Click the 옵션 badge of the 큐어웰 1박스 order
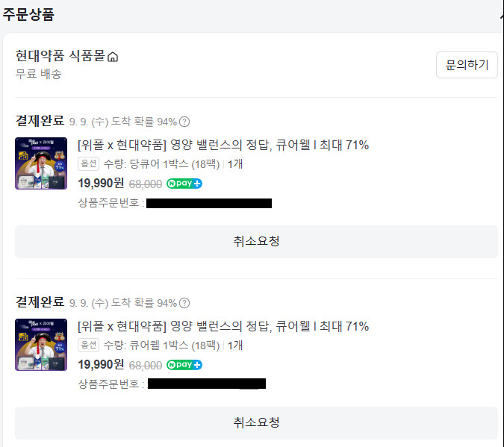The height and width of the screenshot is (447, 504). [88, 345]
